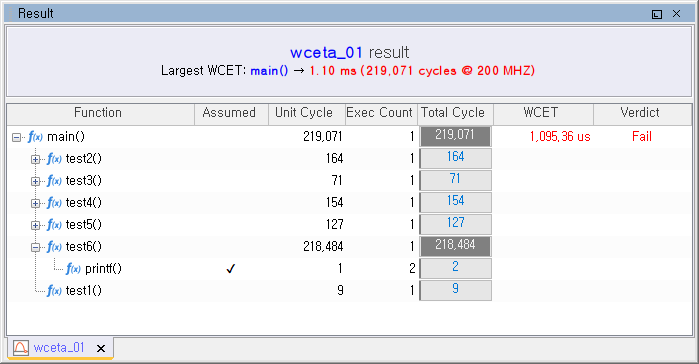Select the printf() row label
Image resolution: width=699 pixels, height=364 pixels.
coord(103,269)
